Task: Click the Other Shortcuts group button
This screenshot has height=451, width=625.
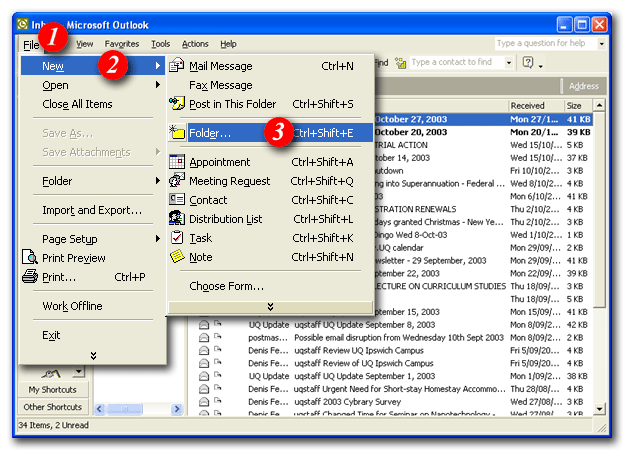Action: click(x=54, y=407)
